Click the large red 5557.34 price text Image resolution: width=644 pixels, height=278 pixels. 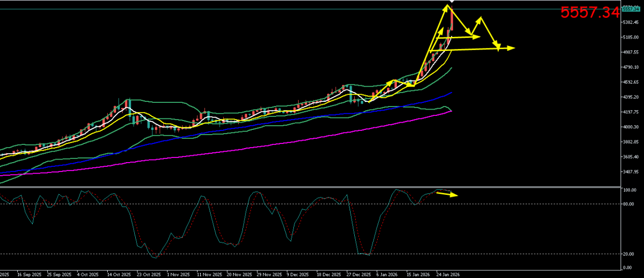click(x=590, y=13)
